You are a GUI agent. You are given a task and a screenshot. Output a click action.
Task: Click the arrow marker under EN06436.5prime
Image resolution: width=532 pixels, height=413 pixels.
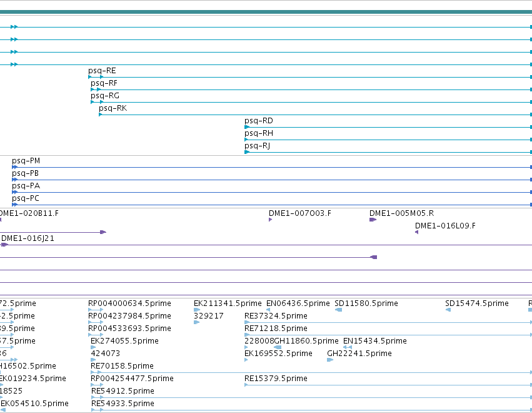click(x=268, y=310)
